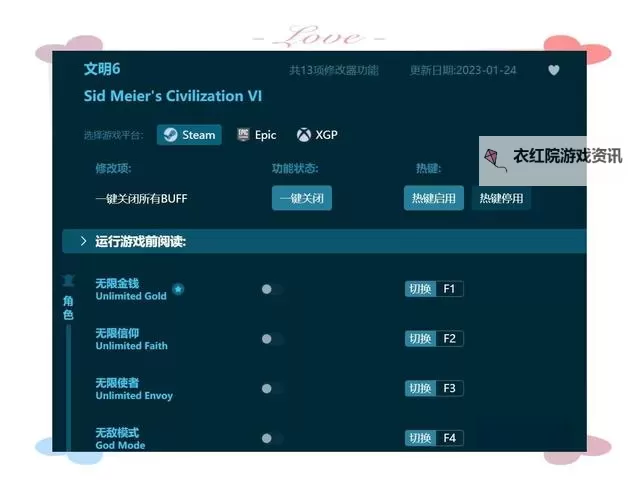Image resolution: width=637 pixels, height=500 pixels.
Task: Click the Epic Games logo icon
Action: tap(243, 134)
